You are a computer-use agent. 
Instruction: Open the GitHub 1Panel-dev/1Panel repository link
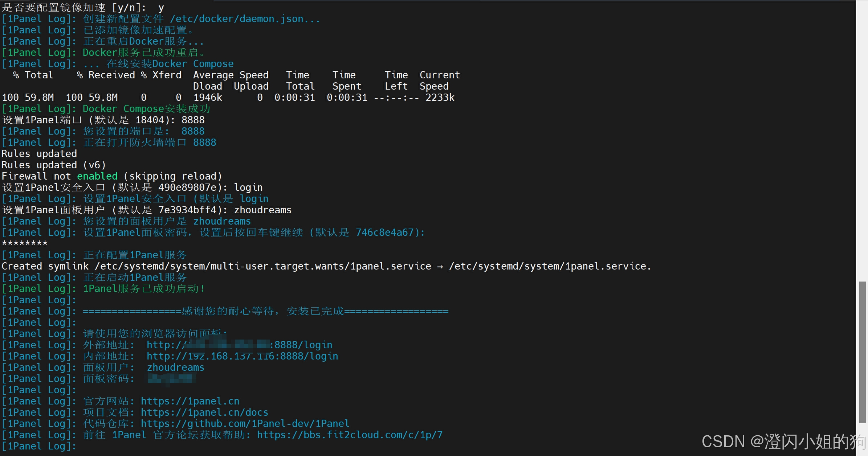pos(245,424)
